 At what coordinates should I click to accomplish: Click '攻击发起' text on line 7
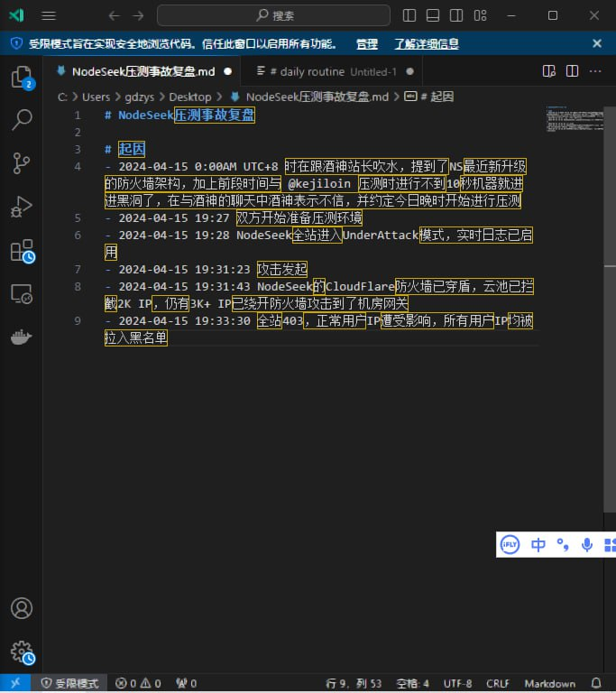[282, 269]
